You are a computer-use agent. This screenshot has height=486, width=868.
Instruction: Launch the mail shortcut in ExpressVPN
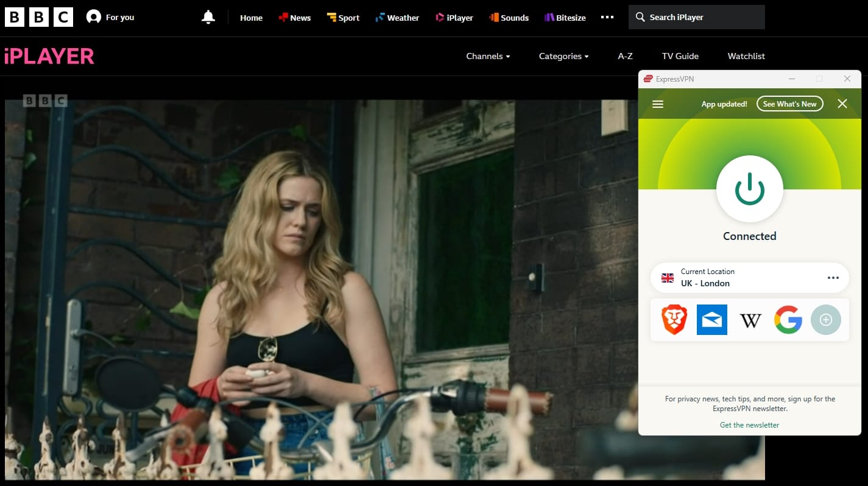pos(712,320)
